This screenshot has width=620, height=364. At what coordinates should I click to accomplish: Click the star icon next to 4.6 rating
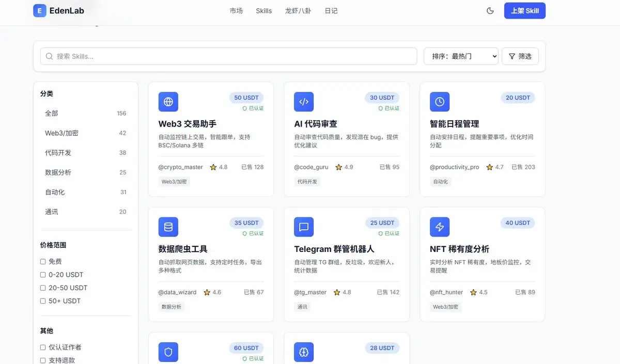click(x=207, y=292)
